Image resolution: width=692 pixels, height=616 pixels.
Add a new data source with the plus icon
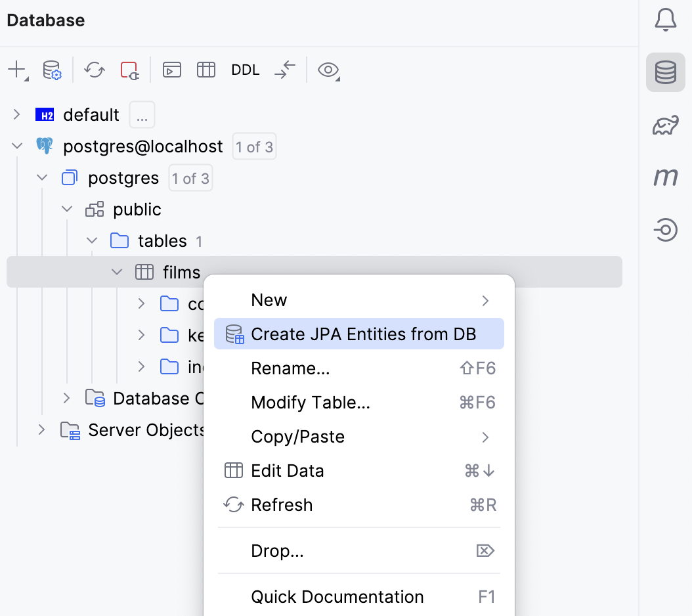[x=14, y=70]
